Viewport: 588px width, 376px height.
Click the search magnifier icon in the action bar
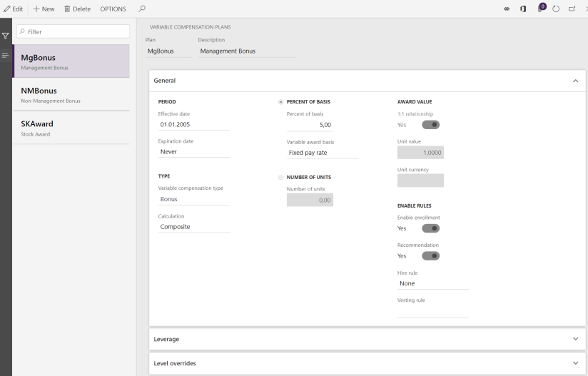coord(142,9)
